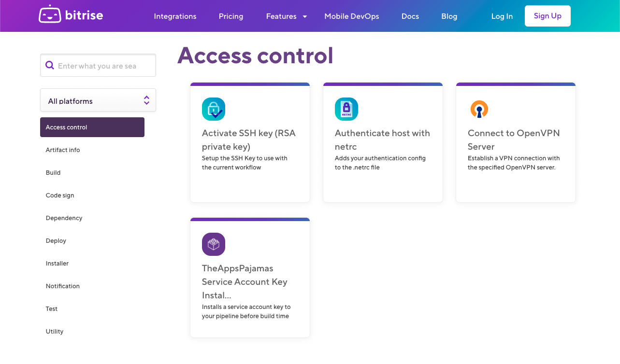620x364 pixels.
Task: Select the Test category
Action: 52,308
